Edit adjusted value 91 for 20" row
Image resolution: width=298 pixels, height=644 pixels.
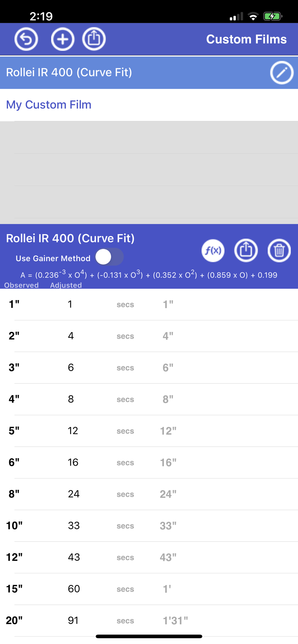73,620
